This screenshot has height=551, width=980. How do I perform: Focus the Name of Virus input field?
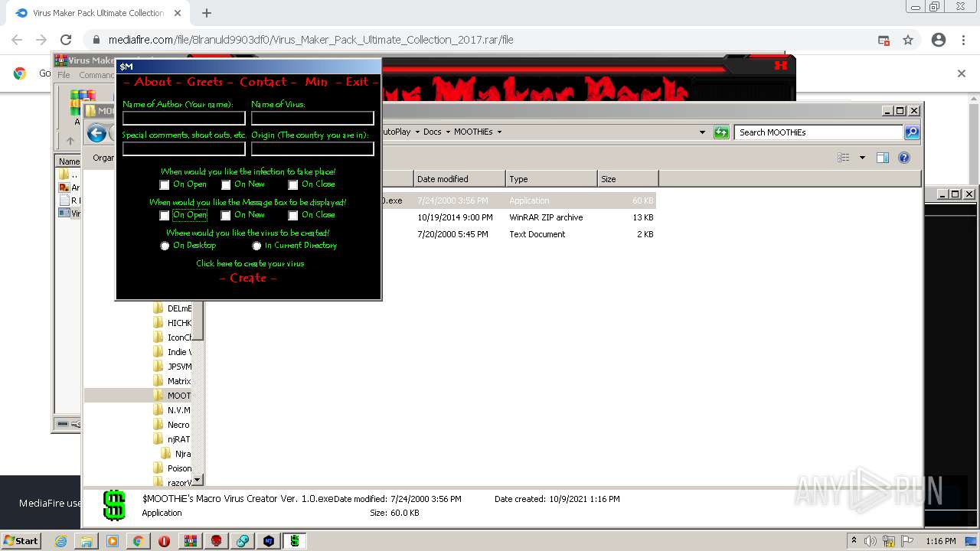pyautogui.click(x=312, y=118)
